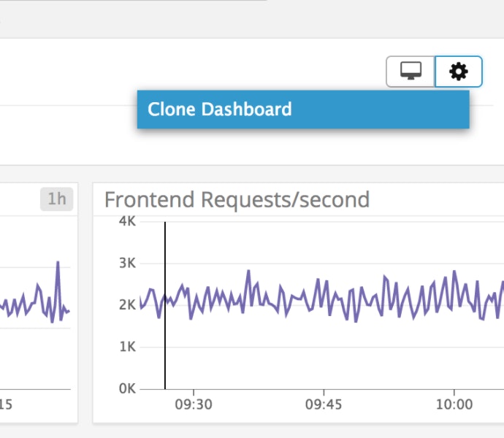Viewport: 504px width, 438px height.
Task: Click the tall spike in the left graph
Action: click(x=58, y=264)
